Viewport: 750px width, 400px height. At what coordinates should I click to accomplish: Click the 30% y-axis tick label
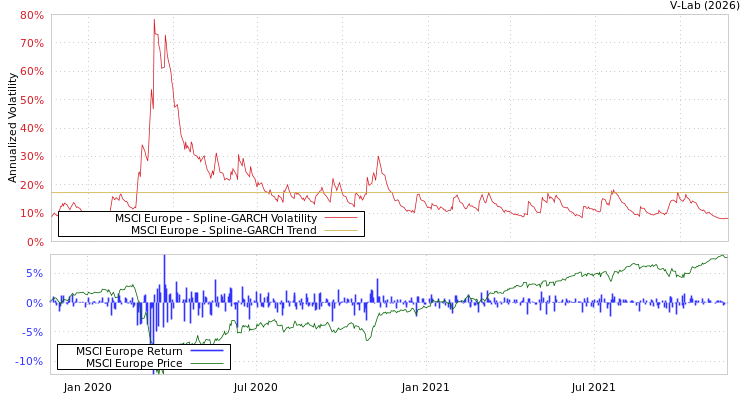click(31, 157)
